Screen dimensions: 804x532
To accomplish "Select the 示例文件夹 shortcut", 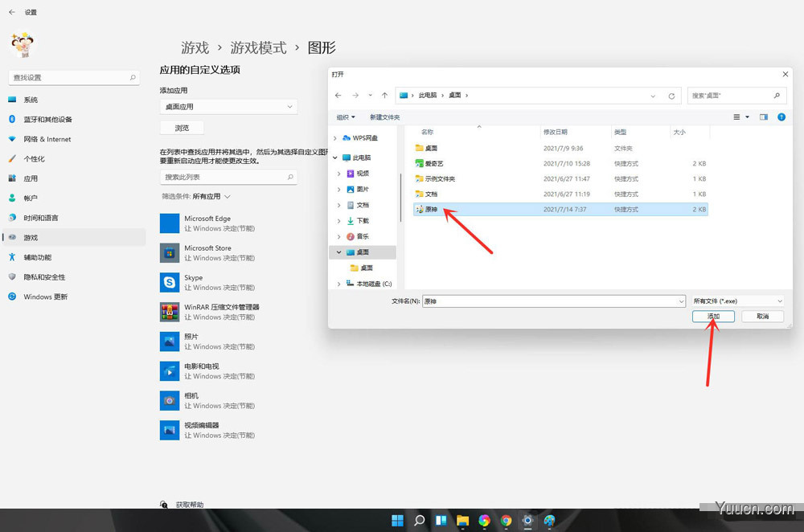I will pyautogui.click(x=560, y=179).
